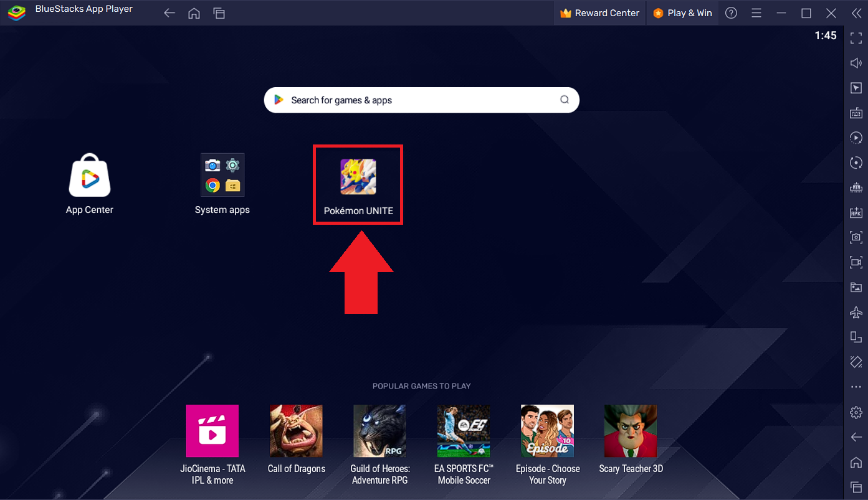
Task: Open the BlueStacks hamburger menu
Action: [x=755, y=12]
